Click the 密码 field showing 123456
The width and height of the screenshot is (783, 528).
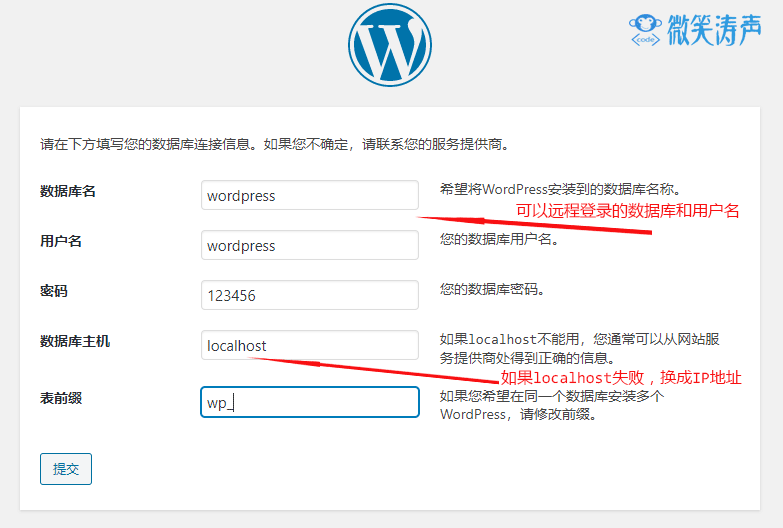[309, 295]
